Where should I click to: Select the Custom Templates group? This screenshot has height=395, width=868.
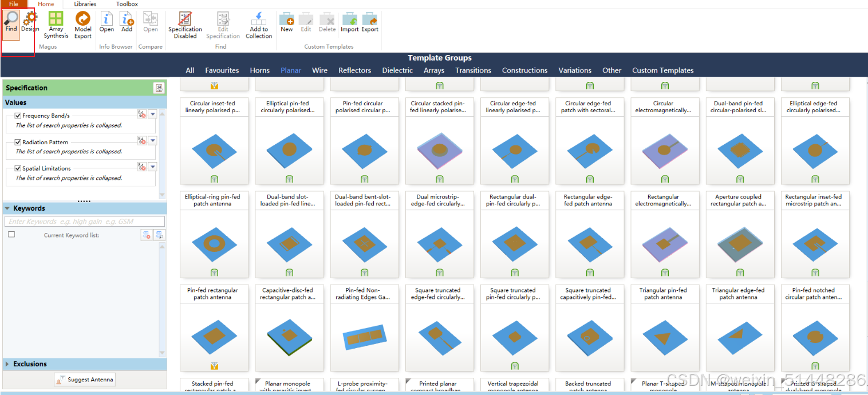(663, 70)
